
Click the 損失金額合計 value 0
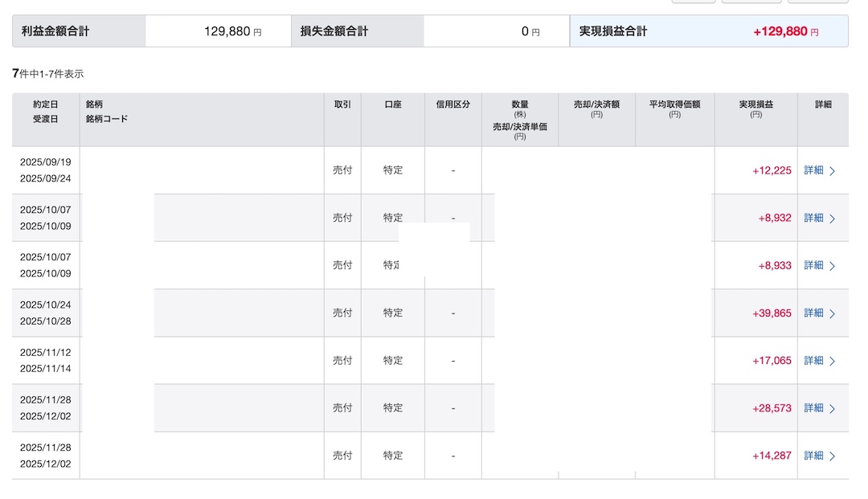pos(525,31)
